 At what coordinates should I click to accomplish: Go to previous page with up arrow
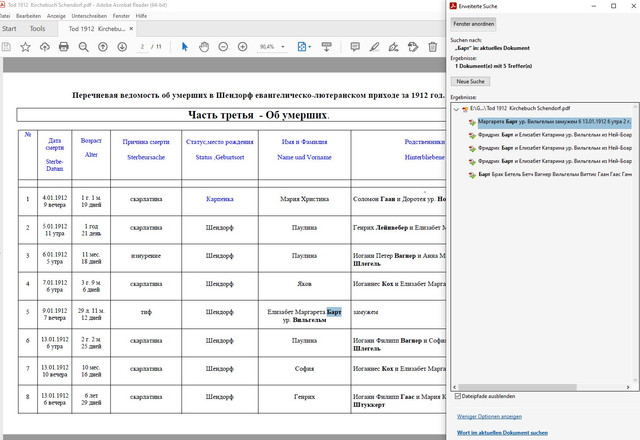[103, 47]
